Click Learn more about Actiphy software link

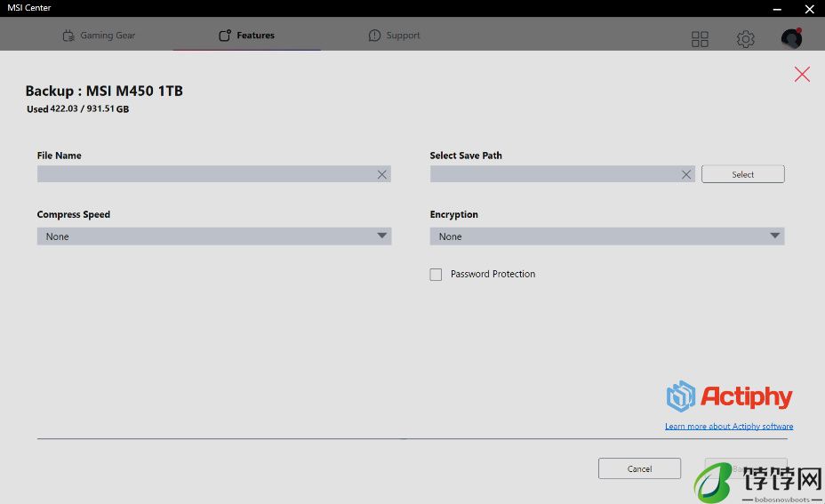tap(729, 426)
